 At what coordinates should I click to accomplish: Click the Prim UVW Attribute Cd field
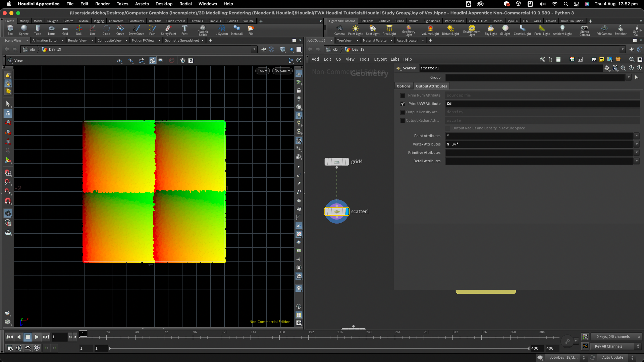[x=542, y=104]
